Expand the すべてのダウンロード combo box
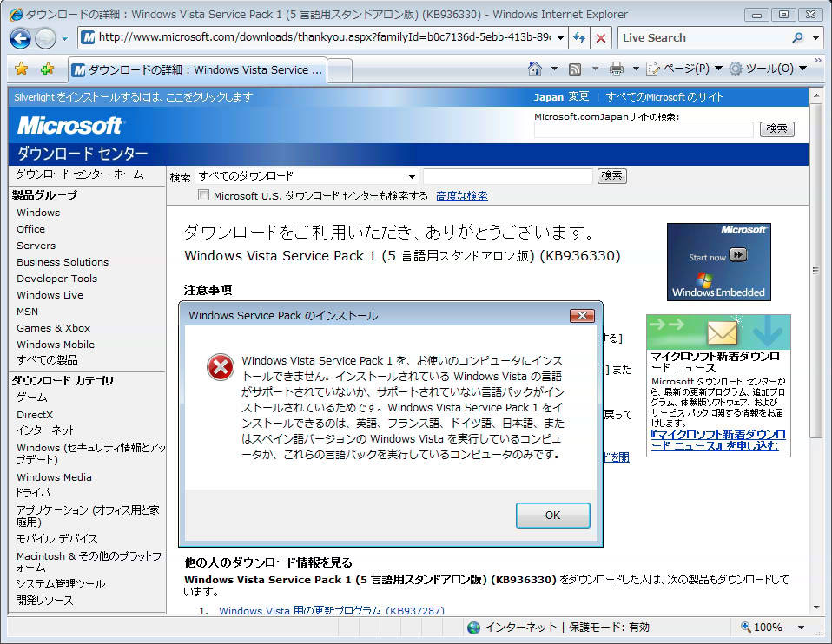This screenshot has width=832, height=644. [413, 176]
